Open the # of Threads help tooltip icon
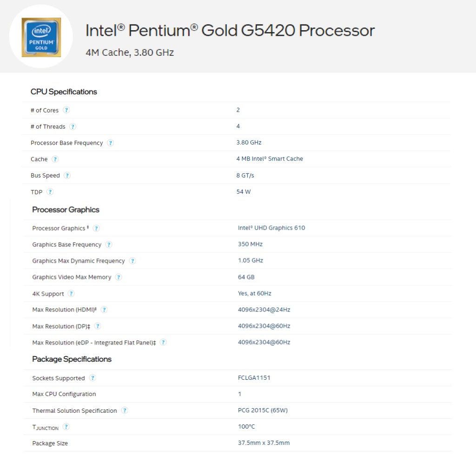 73,126
